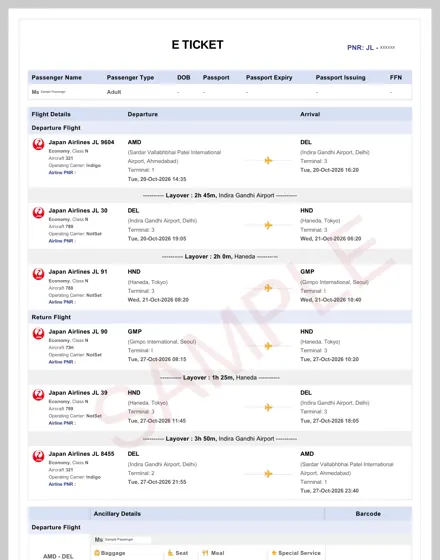Click the Japan Airlines JL 9604 flight name
440x560 pixels.
(x=81, y=142)
